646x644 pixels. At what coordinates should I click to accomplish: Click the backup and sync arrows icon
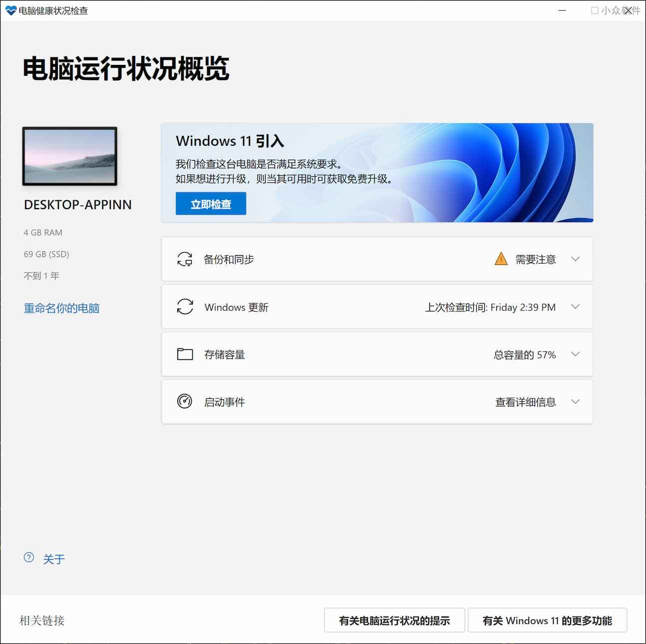(185, 259)
